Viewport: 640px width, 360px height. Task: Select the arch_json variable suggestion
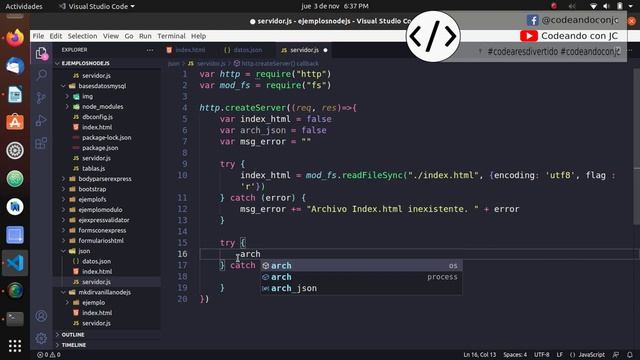coord(361,289)
